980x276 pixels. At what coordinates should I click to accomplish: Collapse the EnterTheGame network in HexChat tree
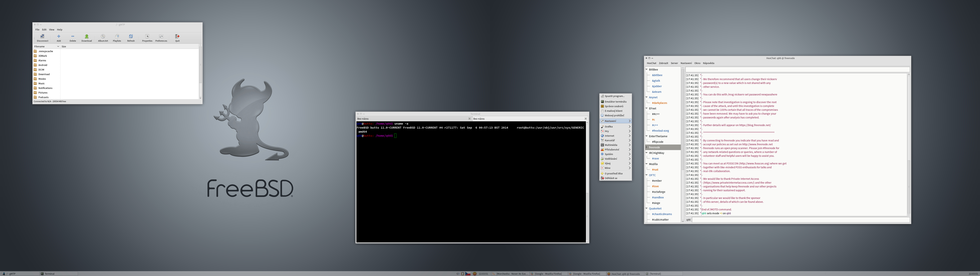[646, 136]
